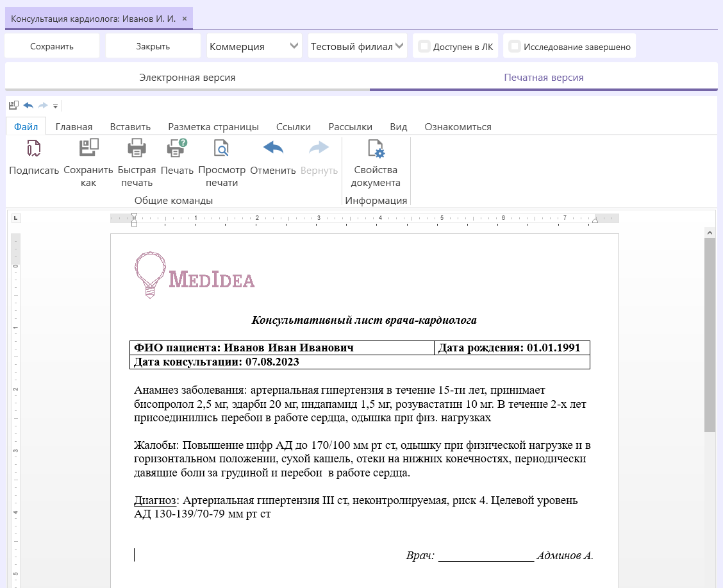This screenshot has width=723, height=588.
Task: Click the small undo arrow in quick access bar
Action: (x=28, y=106)
